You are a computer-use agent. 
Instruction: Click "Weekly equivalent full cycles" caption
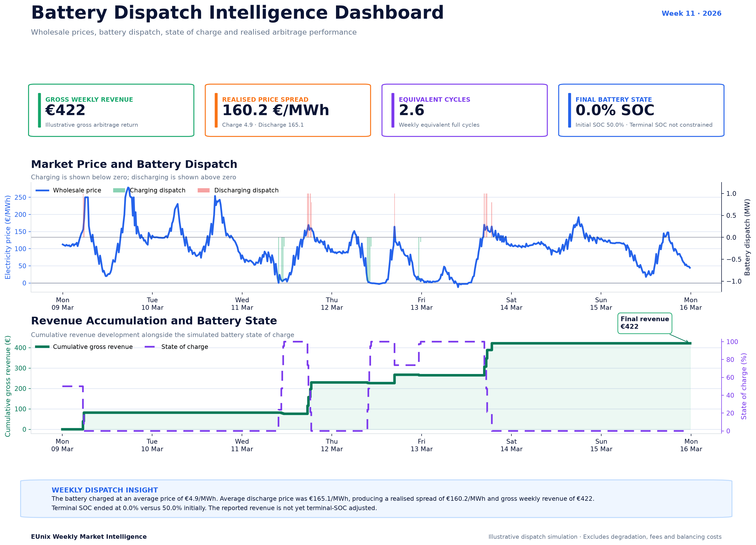(x=439, y=125)
